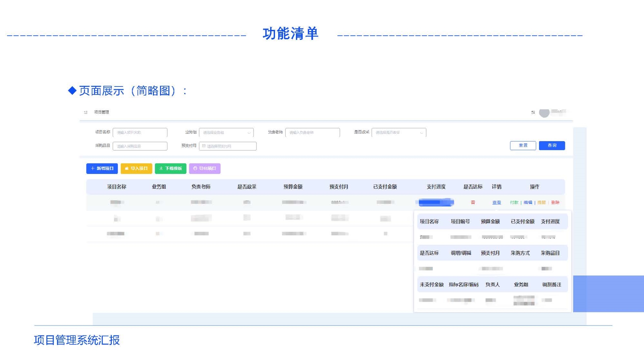Open 查看 details link in first row
The height and width of the screenshot is (362, 644).
tap(496, 202)
